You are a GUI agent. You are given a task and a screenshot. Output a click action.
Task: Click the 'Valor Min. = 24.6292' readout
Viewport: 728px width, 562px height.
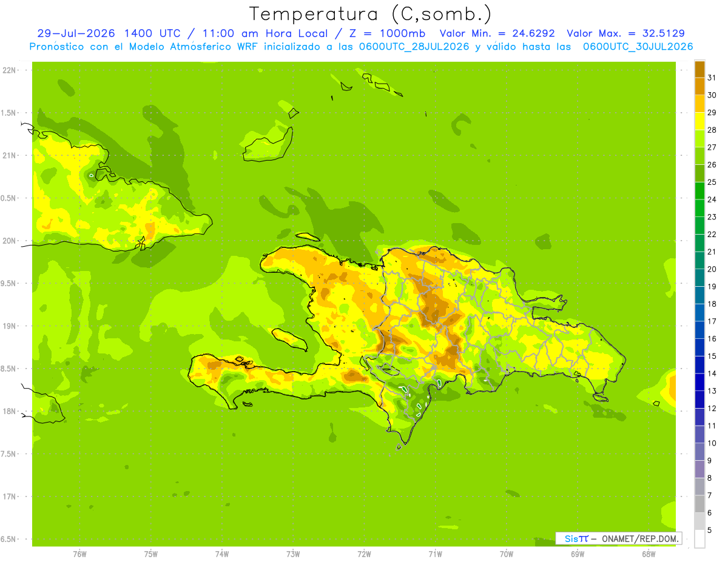497,33
